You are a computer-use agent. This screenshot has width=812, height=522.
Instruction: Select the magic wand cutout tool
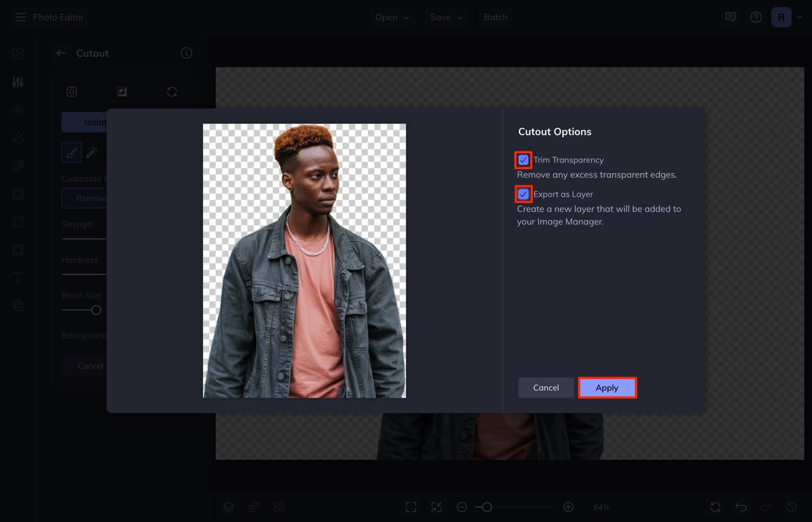(x=92, y=152)
